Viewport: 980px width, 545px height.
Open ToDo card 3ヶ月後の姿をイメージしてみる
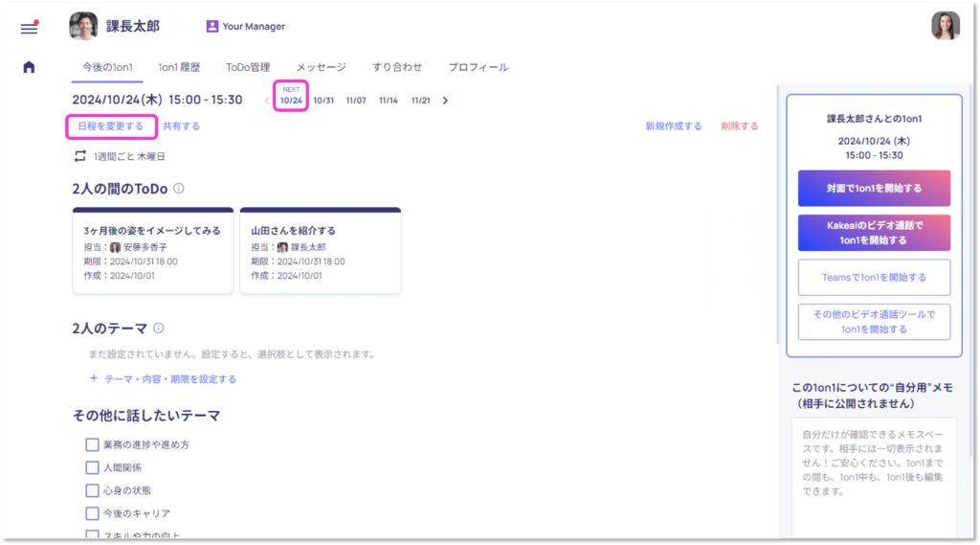[x=153, y=251]
